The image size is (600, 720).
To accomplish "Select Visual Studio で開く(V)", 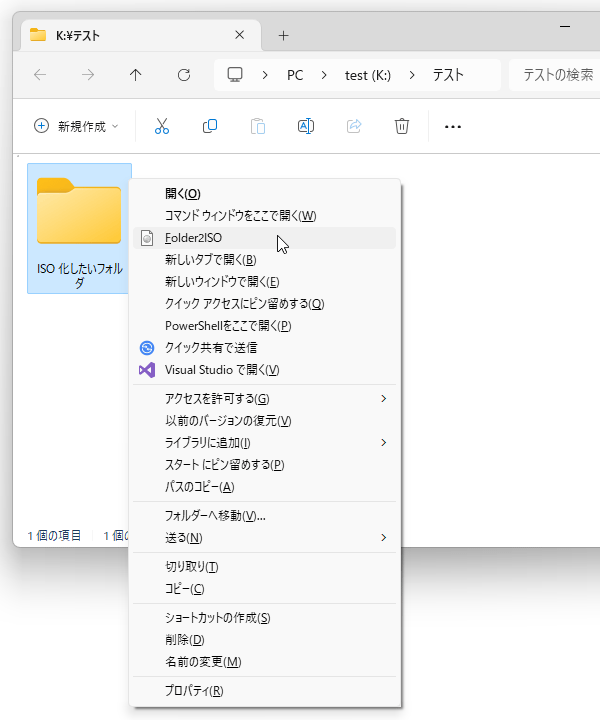I will [x=264, y=370].
